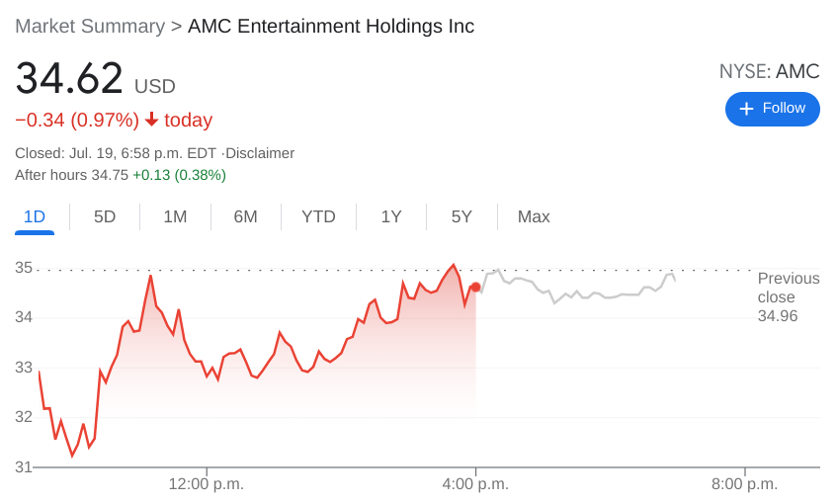Click the NYSE: AMC ticker label

769,71
